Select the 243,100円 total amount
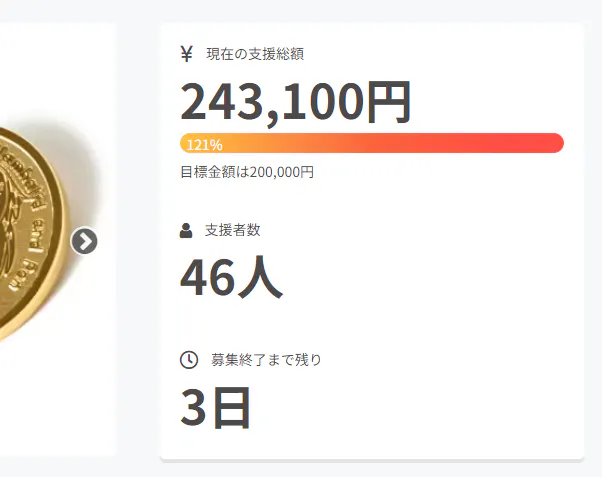Screen dimensions: 602x477 coord(295,102)
